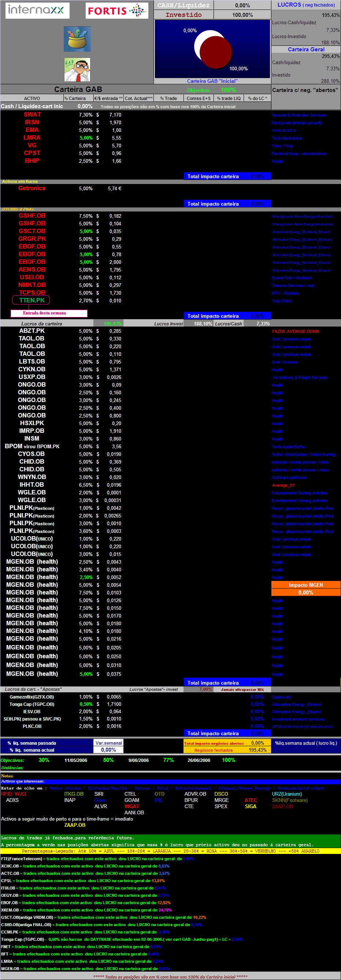Image resolution: width=341 pixels, height=980 pixels.
Task: Select the AENS.OB ticker cell
Action: (x=32, y=269)
